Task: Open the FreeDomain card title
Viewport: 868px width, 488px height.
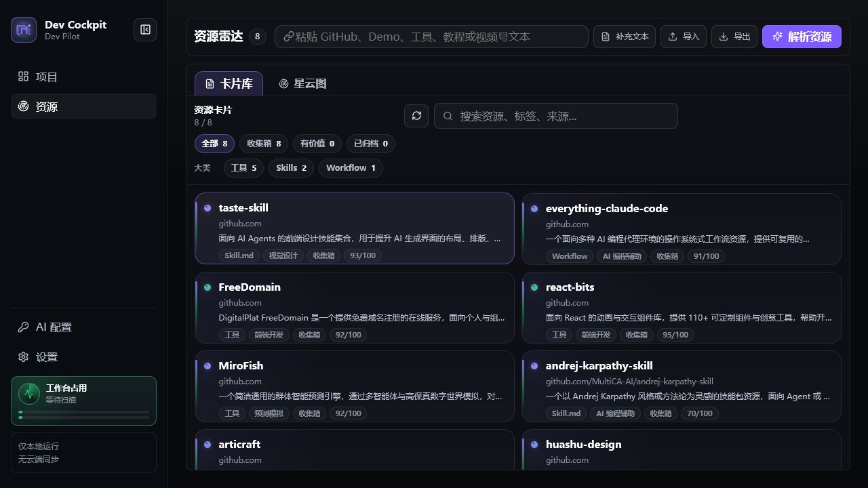Action: (250, 287)
